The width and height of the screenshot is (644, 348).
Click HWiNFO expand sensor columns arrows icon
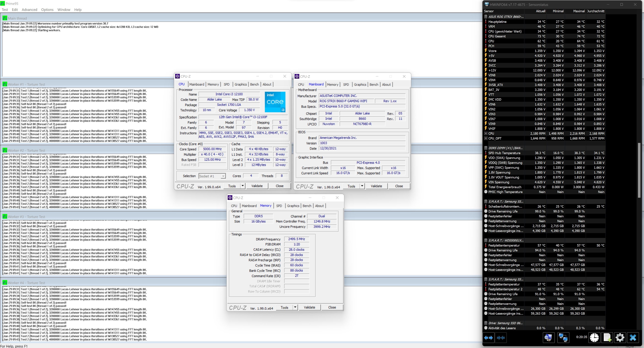(488, 338)
